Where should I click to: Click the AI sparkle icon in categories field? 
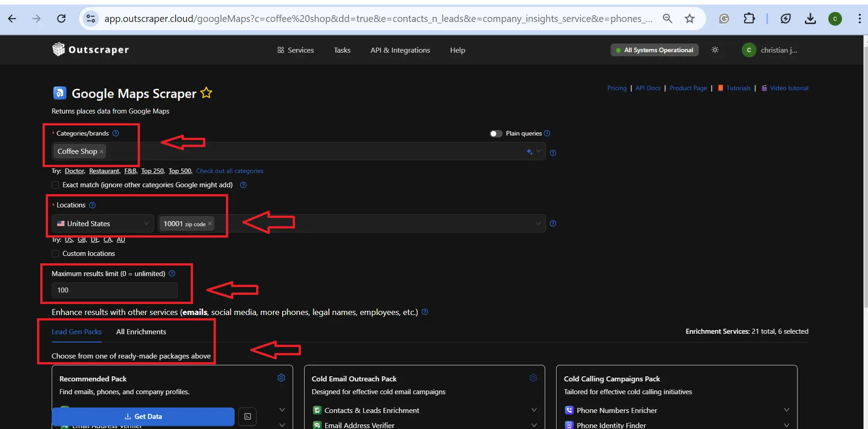(x=530, y=152)
